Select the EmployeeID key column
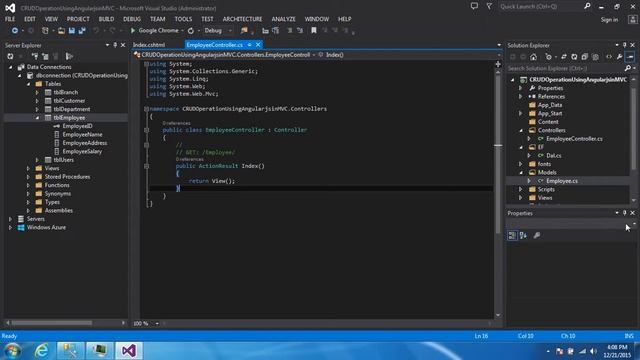 click(77, 126)
